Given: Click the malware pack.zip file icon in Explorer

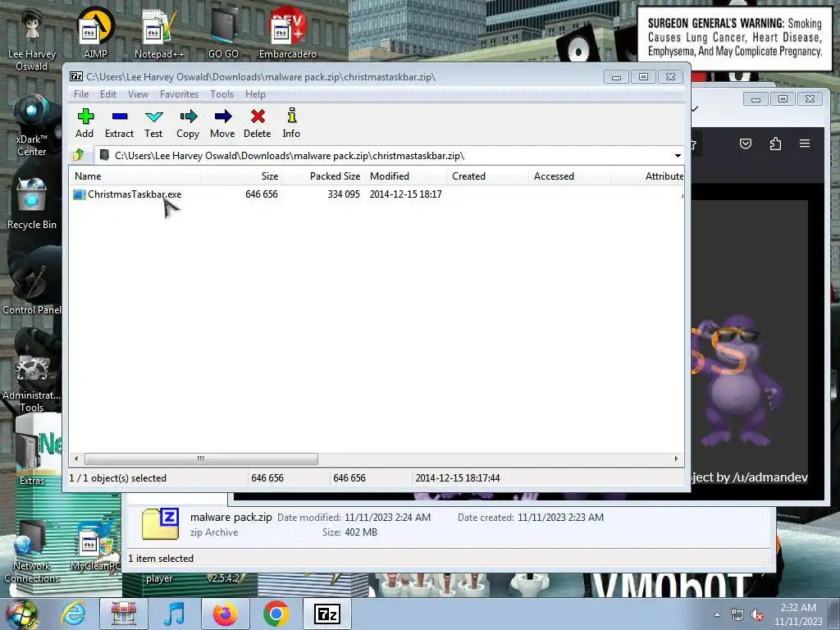Looking at the screenshot, I should pos(160,523).
